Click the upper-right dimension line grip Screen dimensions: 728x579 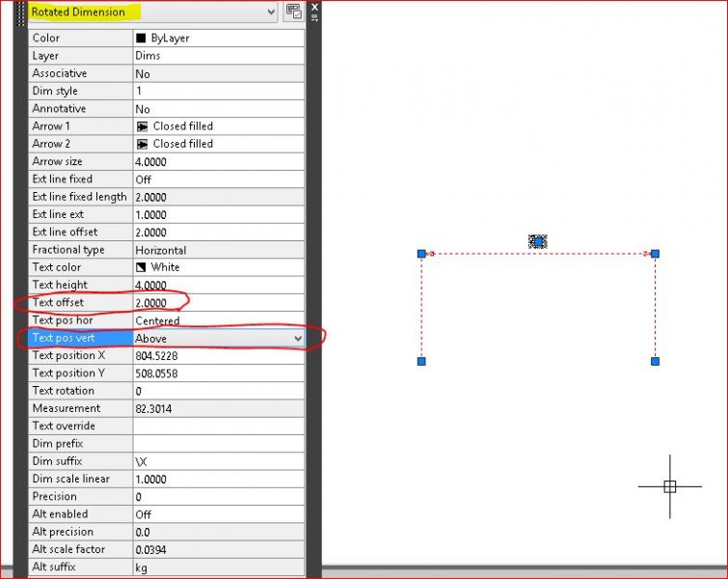tap(655, 254)
